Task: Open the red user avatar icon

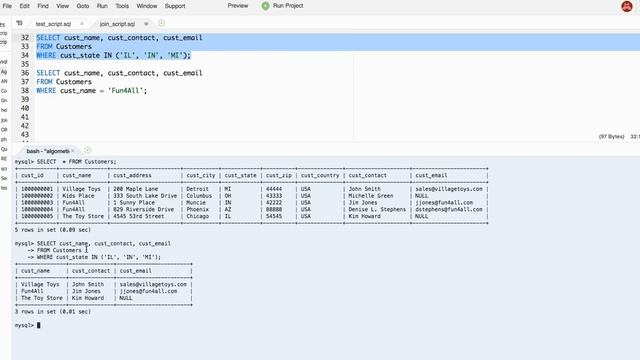Action: click(x=627, y=6)
